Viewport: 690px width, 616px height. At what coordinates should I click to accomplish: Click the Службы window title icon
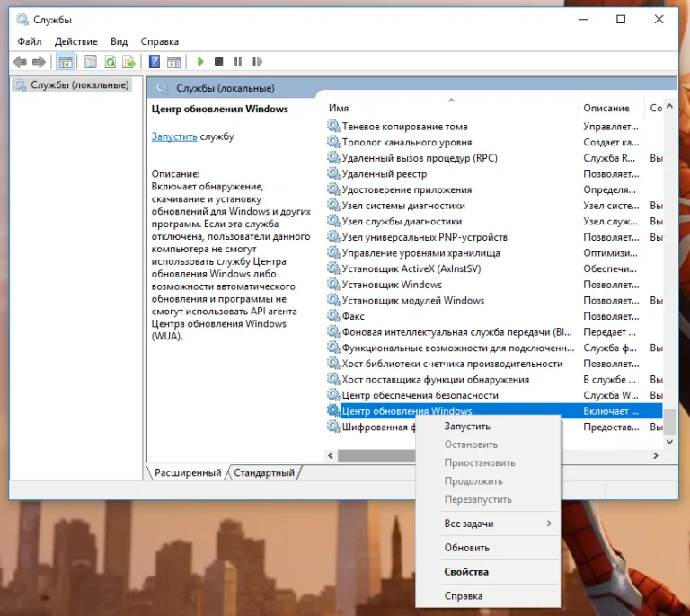(x=22, y=20)
